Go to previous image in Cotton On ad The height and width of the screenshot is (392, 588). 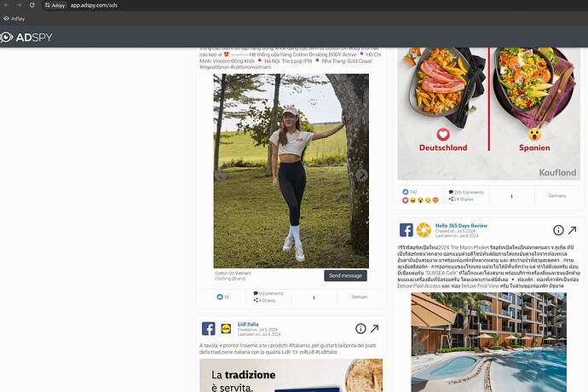[x=221, y=175]
